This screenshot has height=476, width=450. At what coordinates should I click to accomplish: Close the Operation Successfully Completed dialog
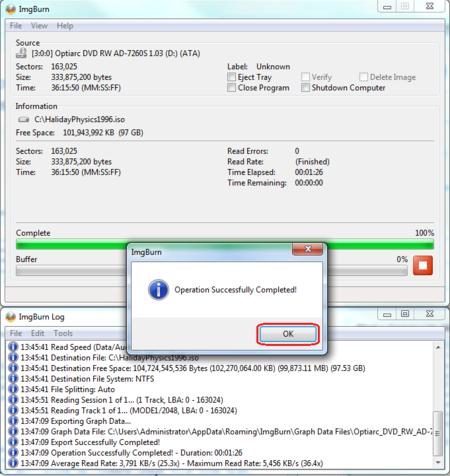(308, 249)
